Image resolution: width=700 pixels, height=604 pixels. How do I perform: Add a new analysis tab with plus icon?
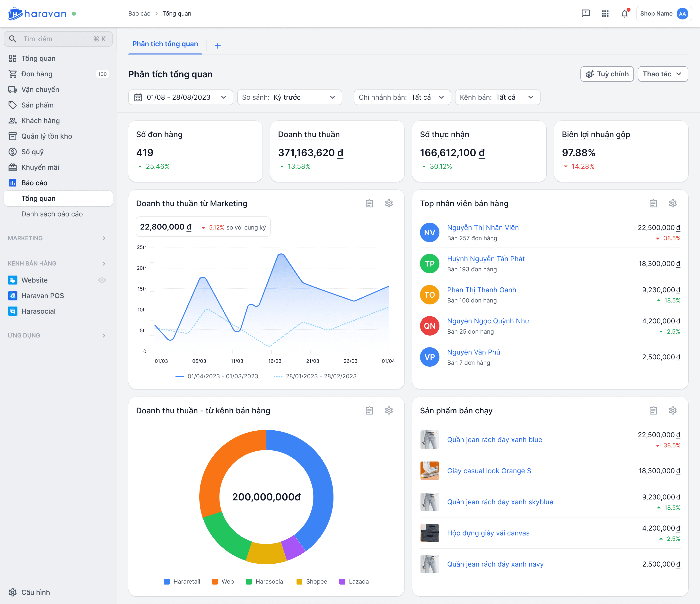coord(218,46)
